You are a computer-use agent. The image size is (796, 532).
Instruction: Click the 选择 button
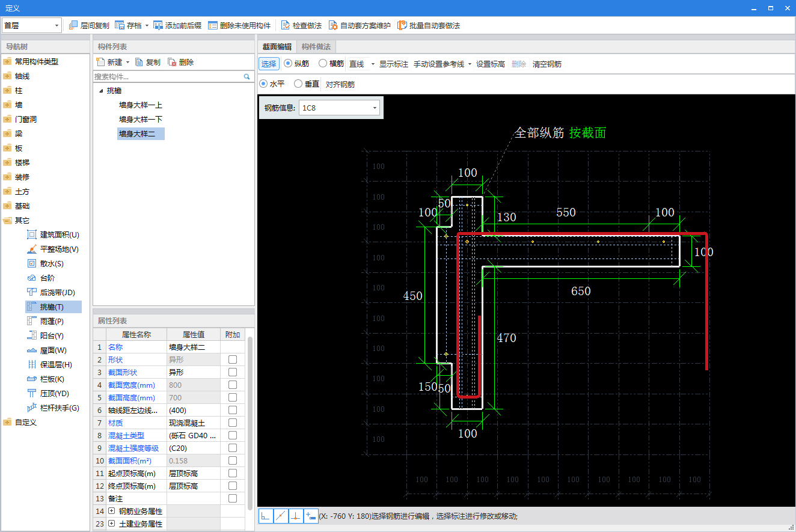click(x=269, y=64)
